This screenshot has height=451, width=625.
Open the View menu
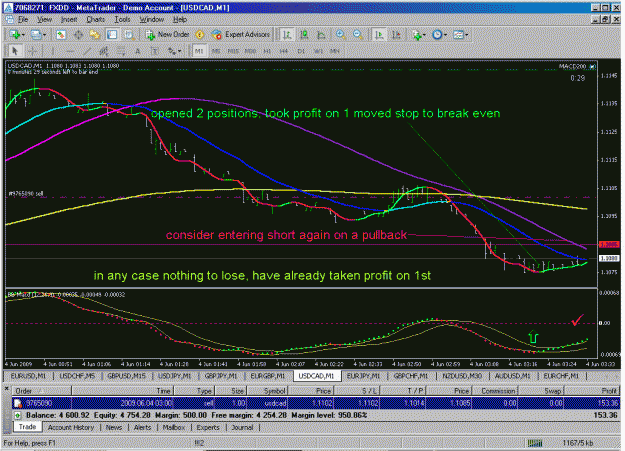[x=44, y=19]
